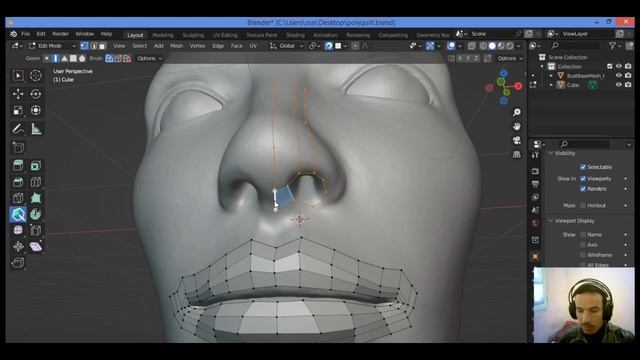The width and height of the screenshot is (640, 360).
Task: Toggle snapping magnet in header
Action: tap(329, 46)
